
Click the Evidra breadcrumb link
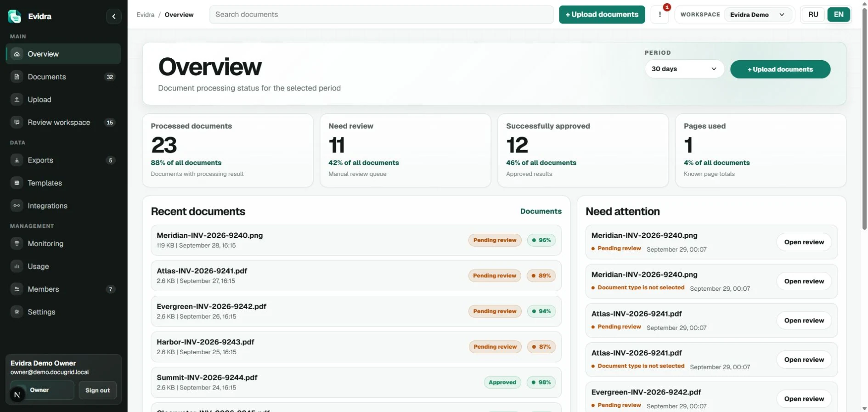(146, 15)
